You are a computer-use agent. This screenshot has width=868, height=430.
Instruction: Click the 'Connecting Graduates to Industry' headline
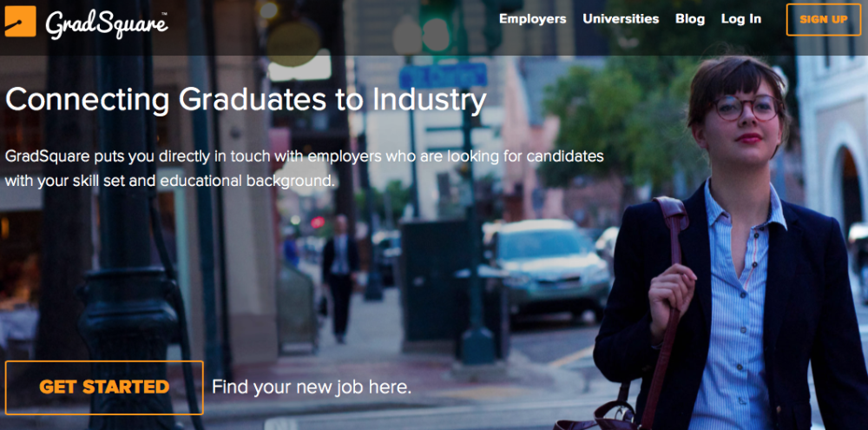point(246,100)
